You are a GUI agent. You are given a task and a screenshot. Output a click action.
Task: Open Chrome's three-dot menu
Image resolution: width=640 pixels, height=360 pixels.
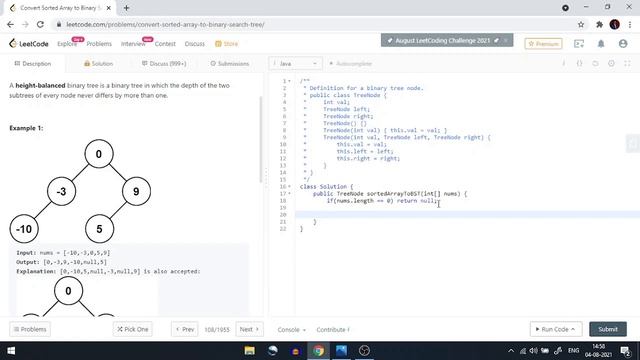coord(630,24)
